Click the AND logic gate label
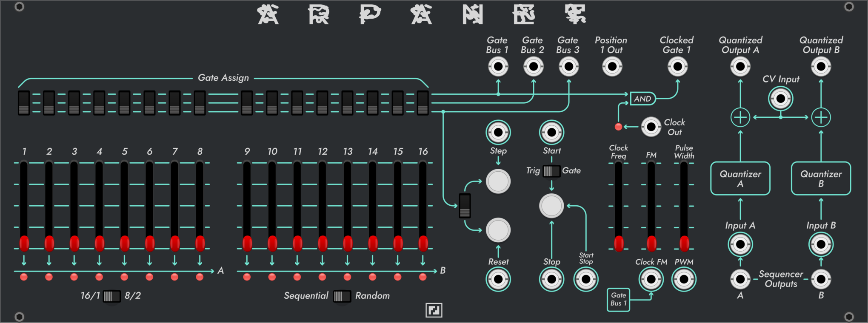 [642, 99]
